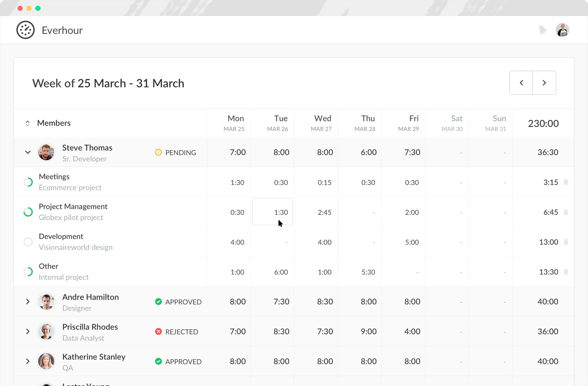Image resolution: width=588 pixels, height=386 pixels.
Task: Delete the Meetings row via trash icon
Action: click(566, 182)
